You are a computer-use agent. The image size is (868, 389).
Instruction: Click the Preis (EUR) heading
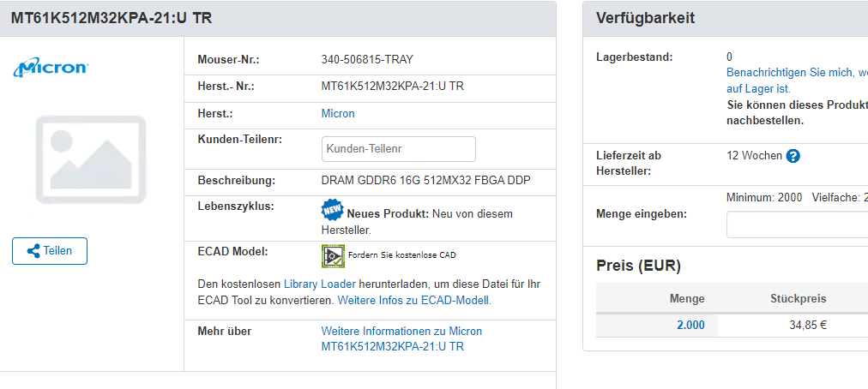pos(638,266)
